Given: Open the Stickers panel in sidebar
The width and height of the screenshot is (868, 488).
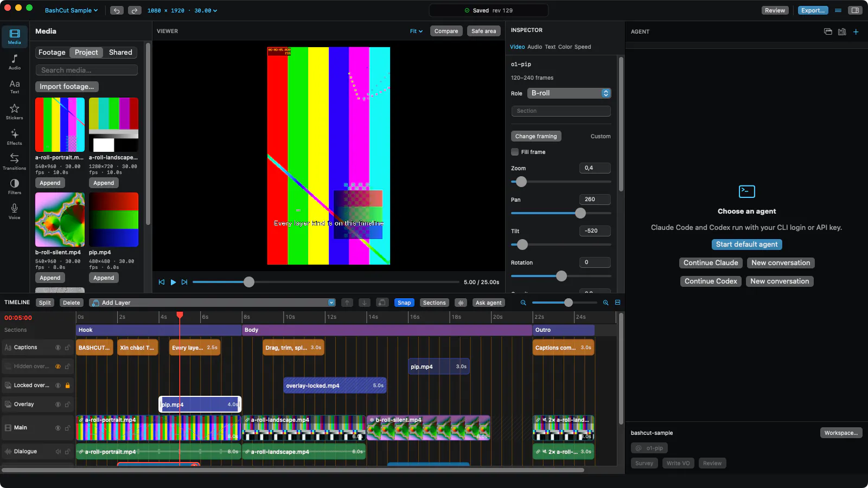Looking at the screenshot, I should pyautogui.click(x=15, y=112).
